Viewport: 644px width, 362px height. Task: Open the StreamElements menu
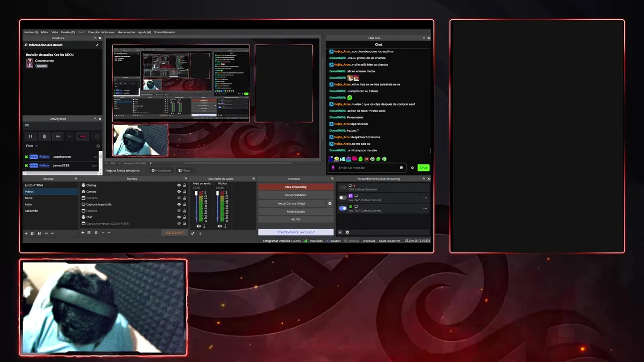165,32
